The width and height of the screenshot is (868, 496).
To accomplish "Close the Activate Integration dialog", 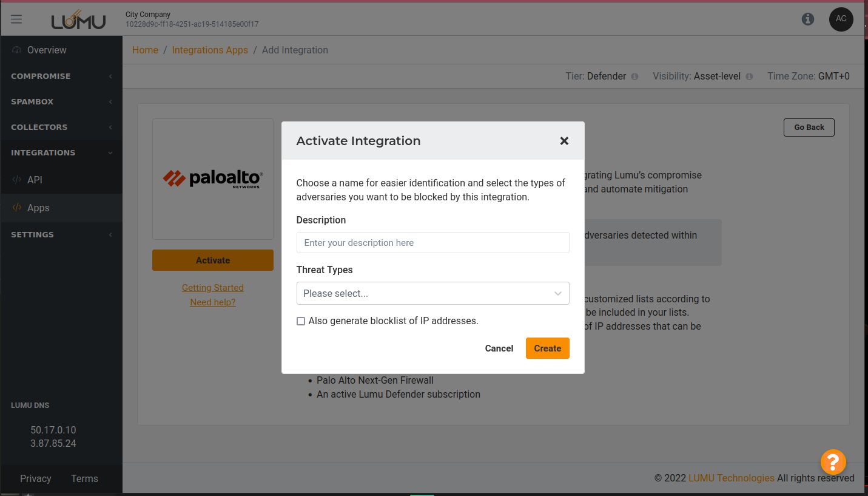I will tap(564, 141).
